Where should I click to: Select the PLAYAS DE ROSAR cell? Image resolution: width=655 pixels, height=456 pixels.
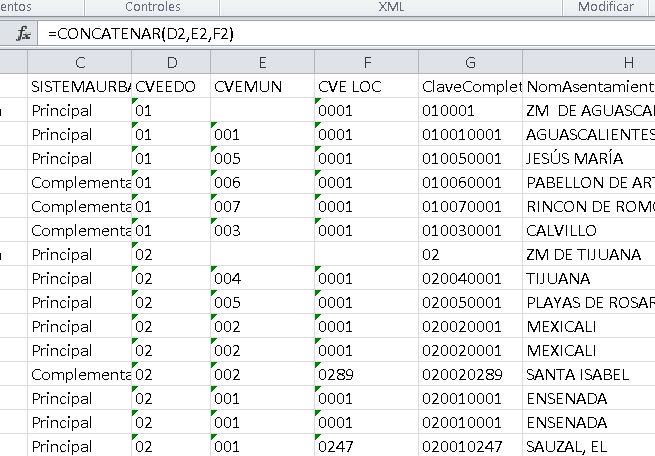(589, 302)
